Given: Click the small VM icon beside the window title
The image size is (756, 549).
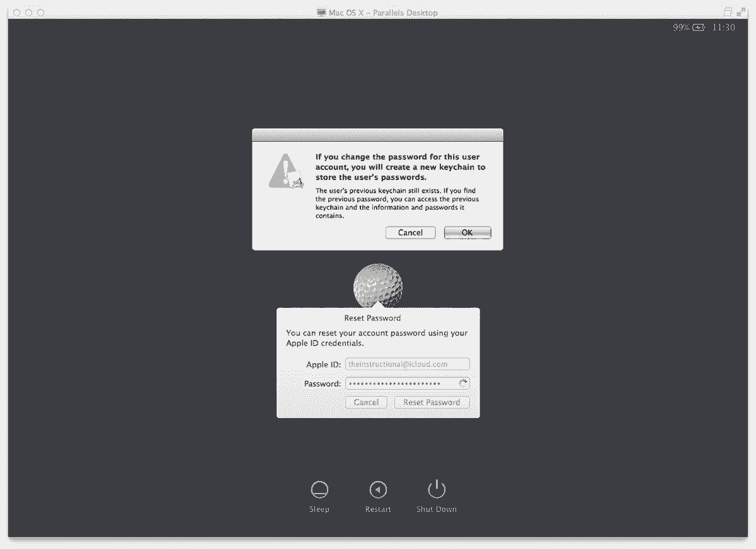Looking at the screenshot, I should pos(322,12).
